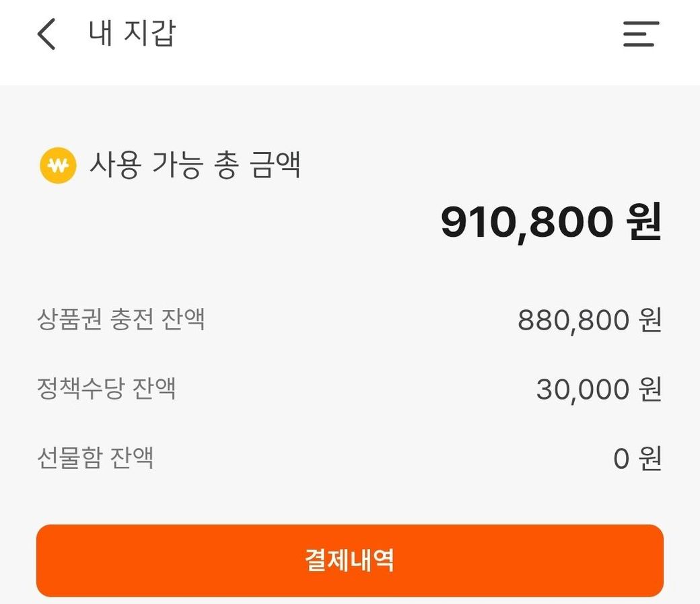Tap the 30,000 balance number
This screenshot has height=604, width=700.
click(582, 389)
